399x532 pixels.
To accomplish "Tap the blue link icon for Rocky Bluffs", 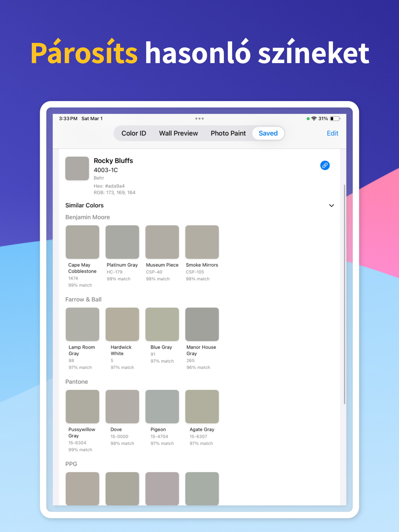I will pyautogui.click(x=325, y=165).
